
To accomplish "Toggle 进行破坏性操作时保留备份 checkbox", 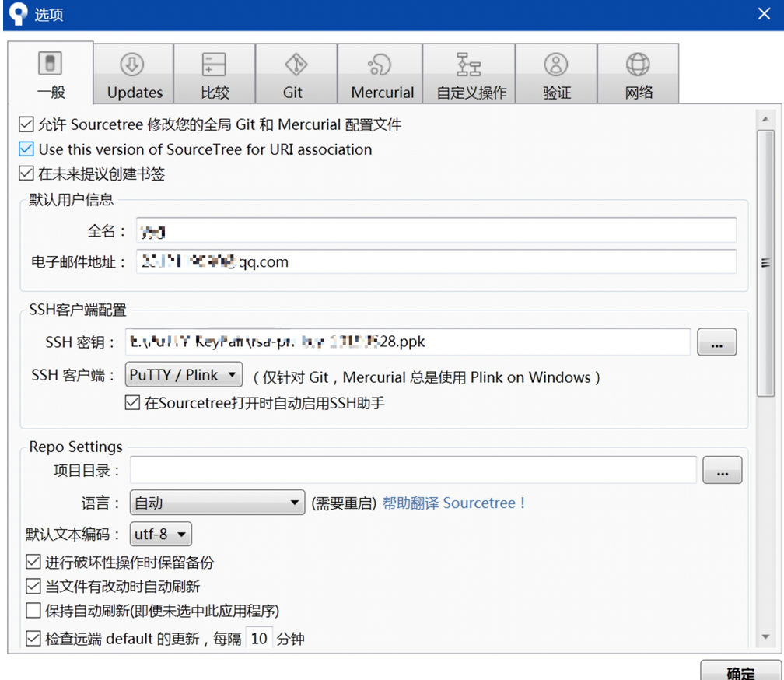I will pos(33,562).
